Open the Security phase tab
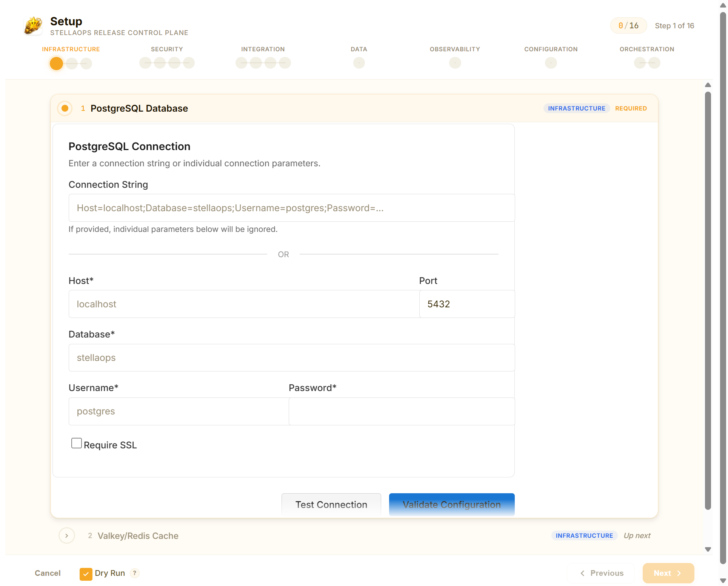The width and height of the screenshot is (728, 586). click(167, 49)
